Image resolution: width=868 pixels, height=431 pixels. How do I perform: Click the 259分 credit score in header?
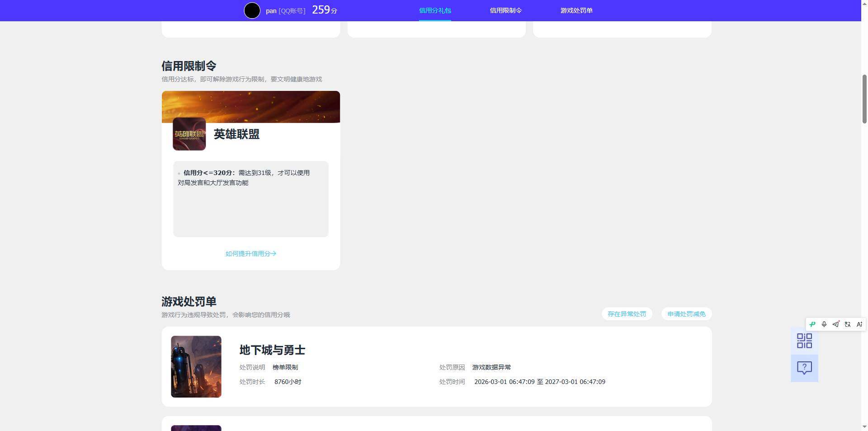(325, 10)
